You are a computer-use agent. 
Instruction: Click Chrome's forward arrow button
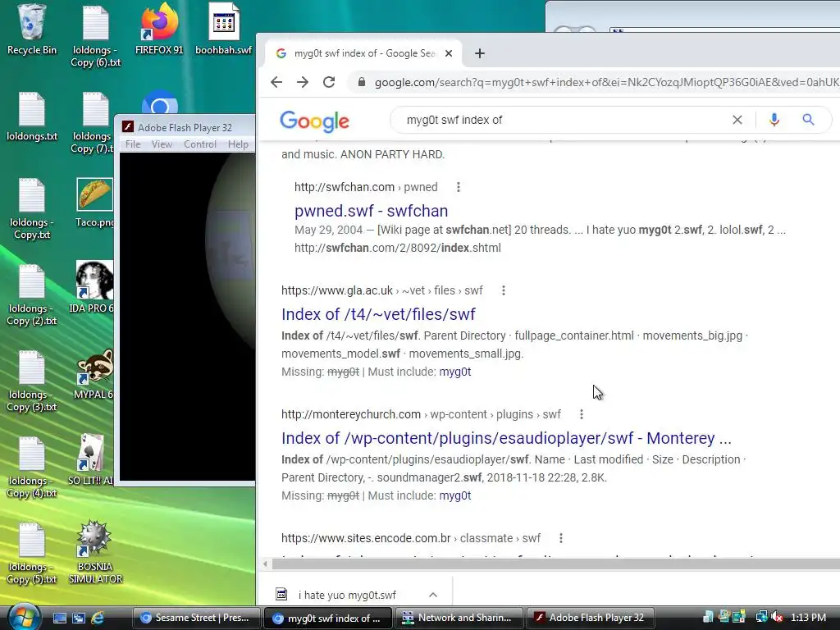(x=303, y=82)
